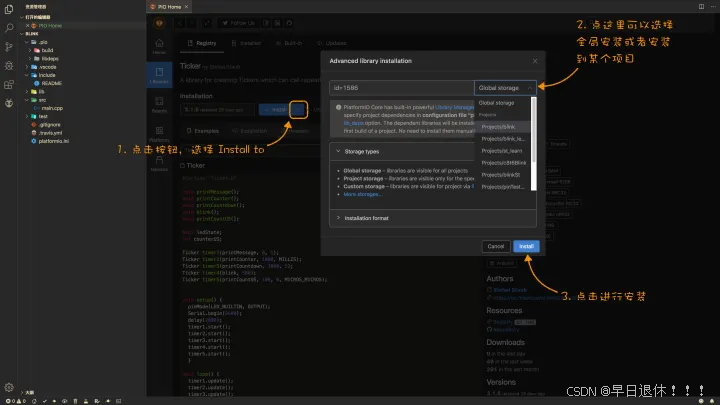Click remote upload cloud icon in status bar
Image resolution: width=720 pixels, height=405 pixels.
coord(65,401)
